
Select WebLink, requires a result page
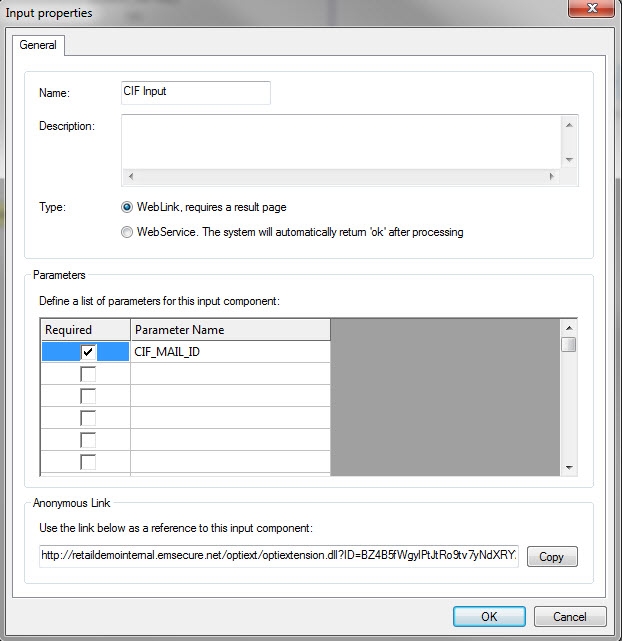click(x=127, y=207)
